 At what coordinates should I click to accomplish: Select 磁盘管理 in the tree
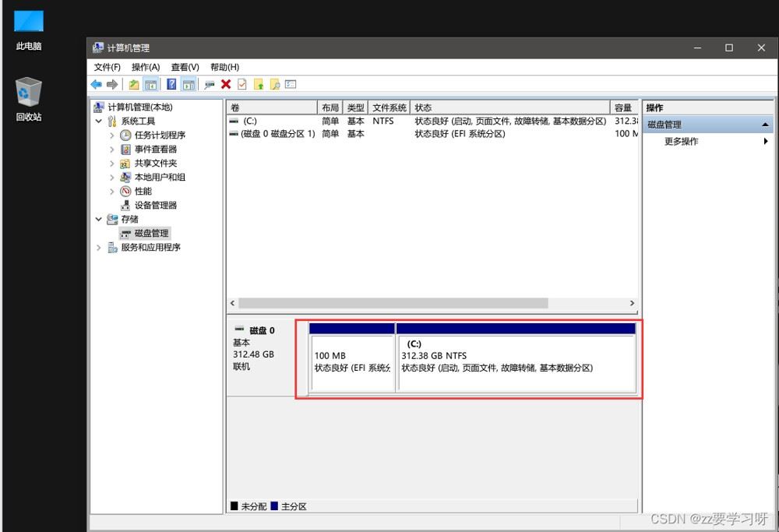coord(151,233)
